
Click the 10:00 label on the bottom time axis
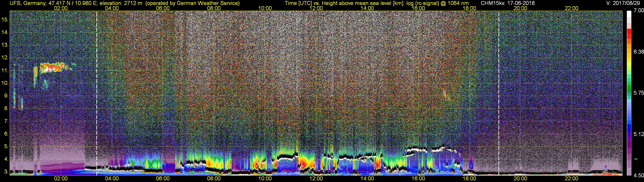tap(265, 179)
